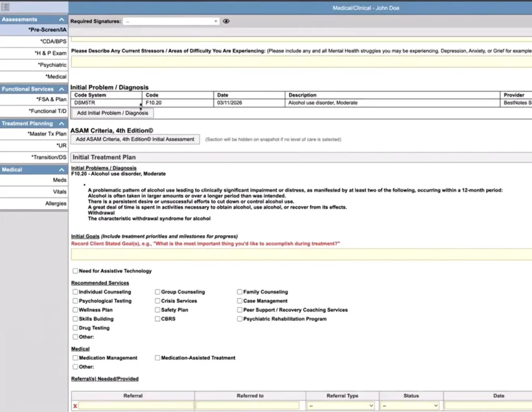This screenshot has width=532, height=412.
Task: Collapse the Functional Services section chevron
Action: tap(61, 89)
